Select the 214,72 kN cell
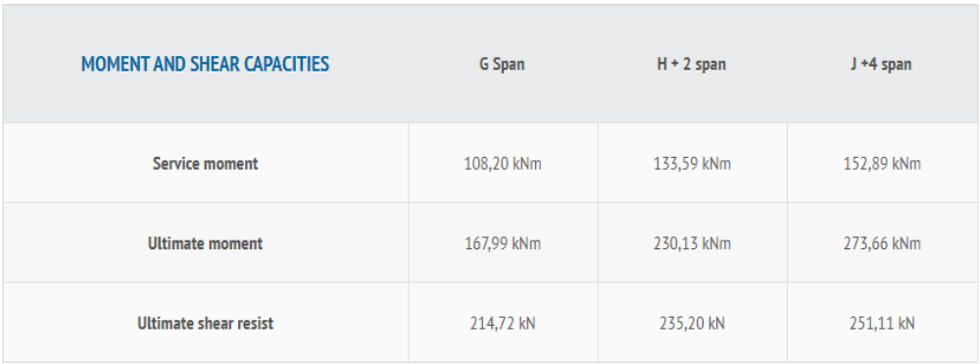 503,324
